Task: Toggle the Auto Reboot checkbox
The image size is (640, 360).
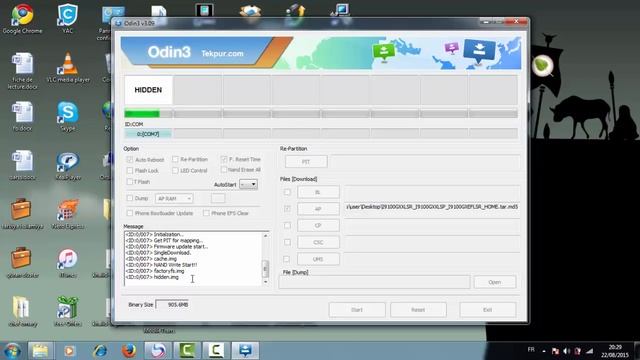Action: pyautogui.click(x=130, y=160)
